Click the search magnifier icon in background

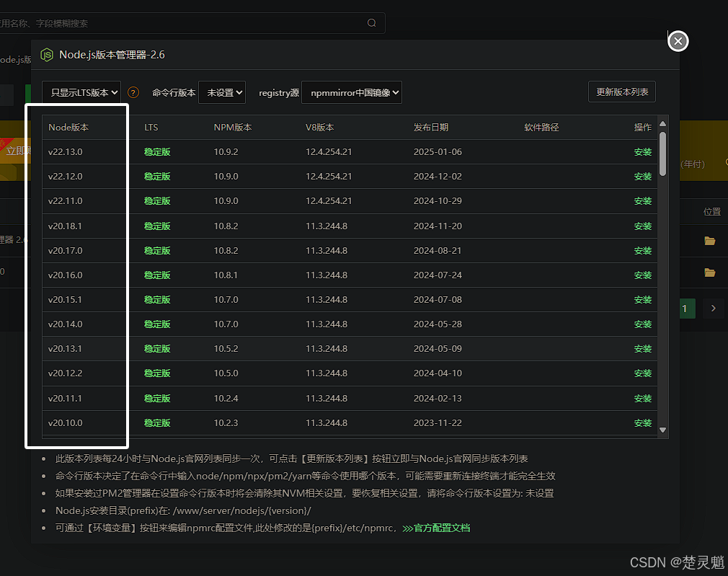371,23
